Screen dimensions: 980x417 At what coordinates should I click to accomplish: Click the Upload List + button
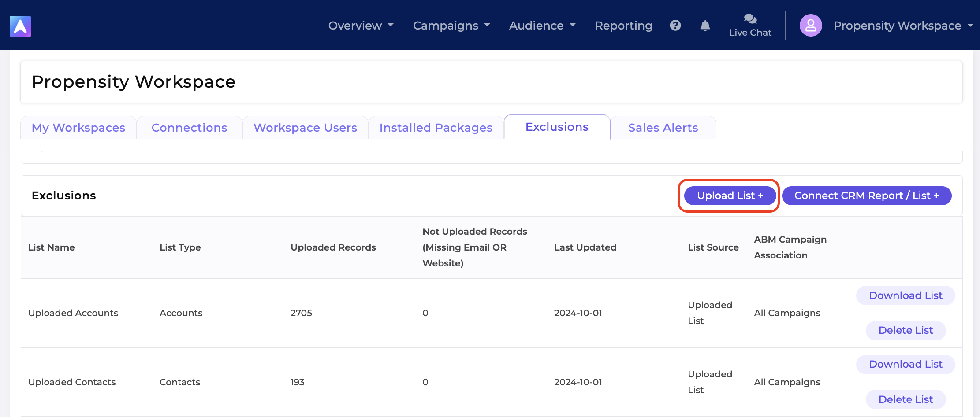pos(730,196)
